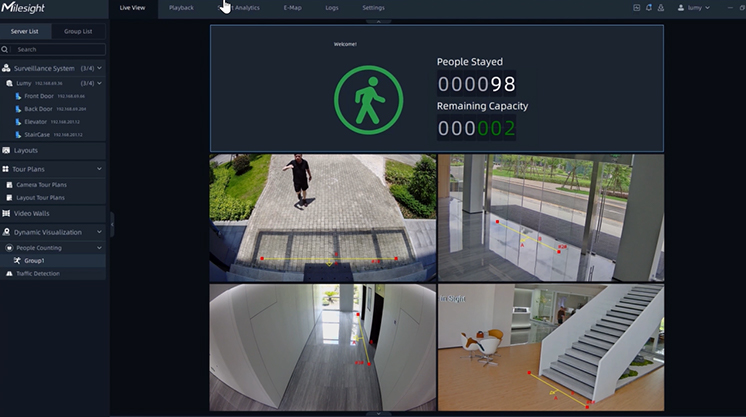Click the Front Door camera icon
Viewport: 746px width, 417px height.
18,96
